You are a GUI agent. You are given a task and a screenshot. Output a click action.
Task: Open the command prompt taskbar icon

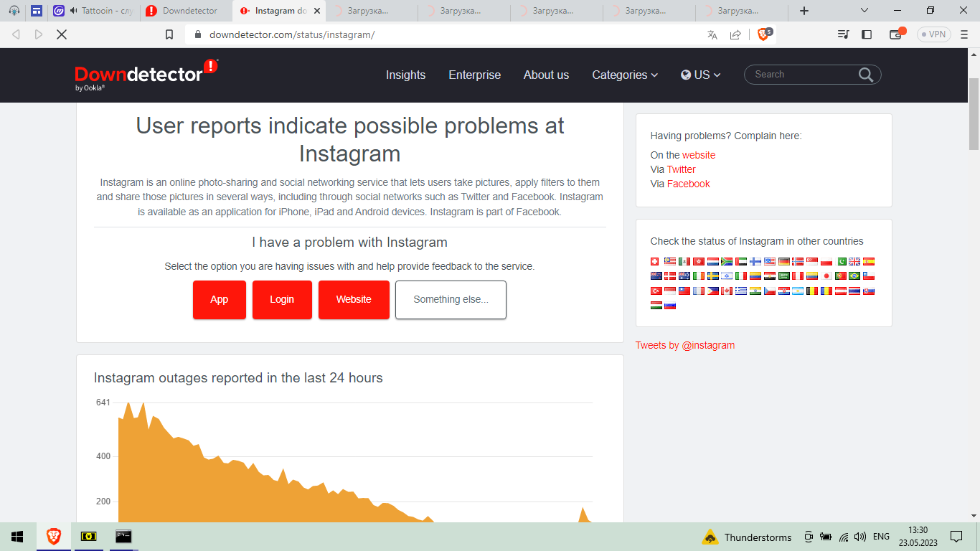coord(123,537)
